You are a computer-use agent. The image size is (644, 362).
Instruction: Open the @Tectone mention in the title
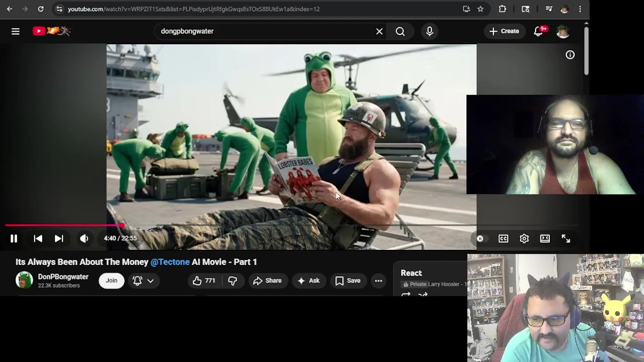pos(170,262)
